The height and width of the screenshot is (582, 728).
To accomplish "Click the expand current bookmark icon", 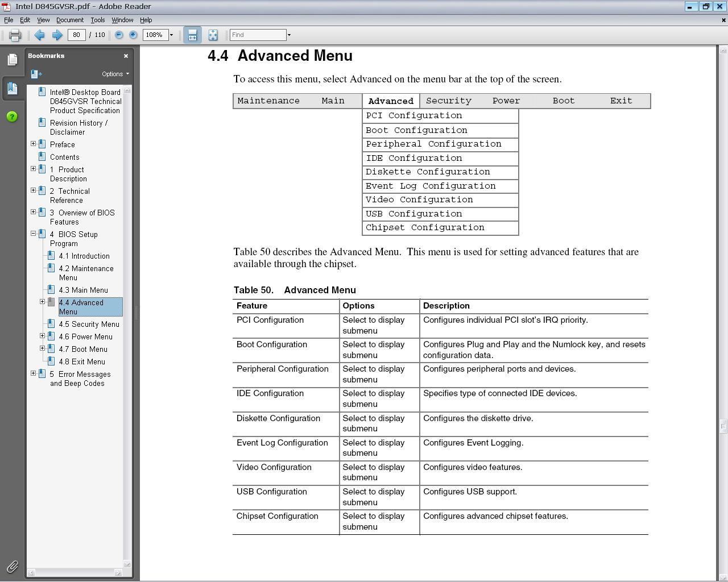I will [36, 74].
